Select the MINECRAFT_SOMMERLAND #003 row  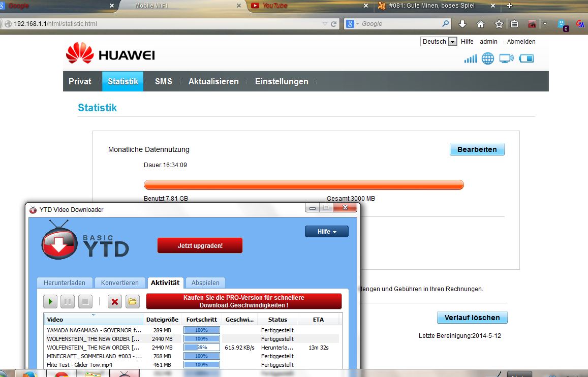[191, 356]
